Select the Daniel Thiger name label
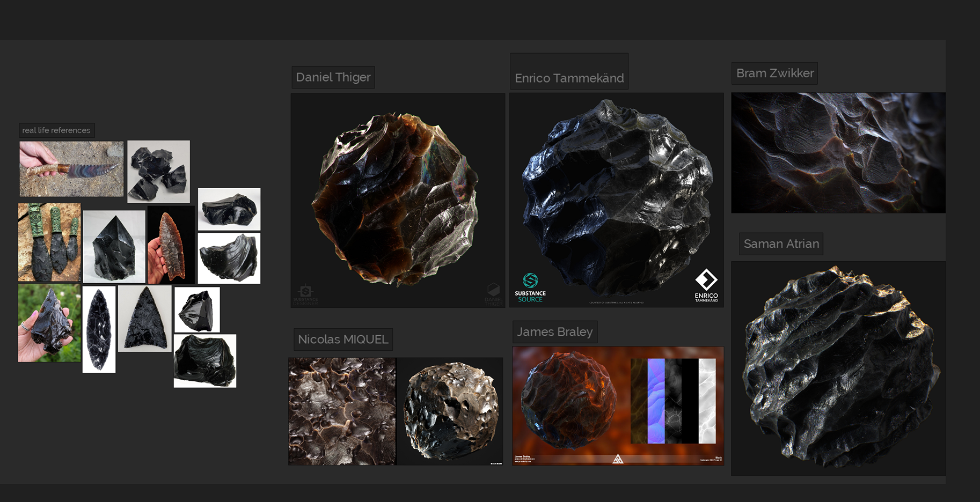 point(333,77)
